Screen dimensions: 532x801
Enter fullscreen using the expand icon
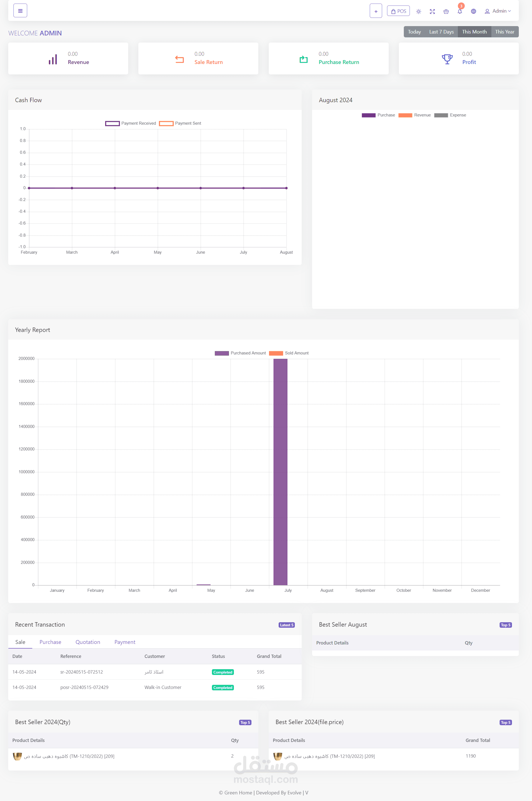pos(432,11)
